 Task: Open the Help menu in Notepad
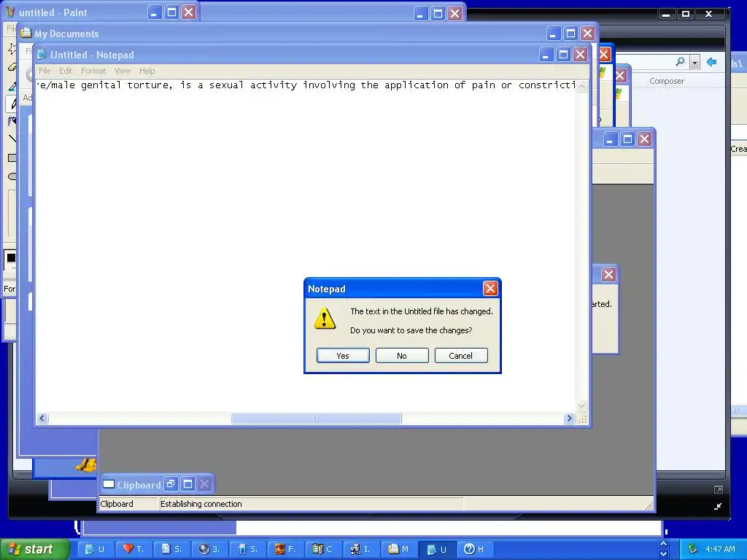[x=147, y=71]
